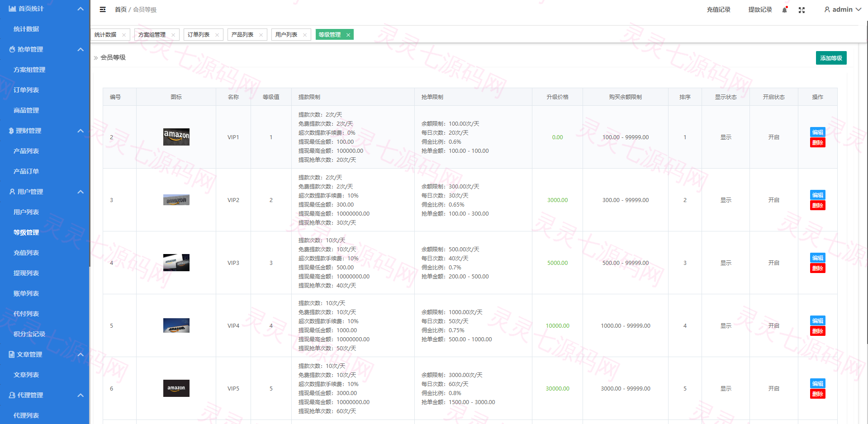
Task: Edit the VIP1 level row
Action: click(x=817, y=132)
